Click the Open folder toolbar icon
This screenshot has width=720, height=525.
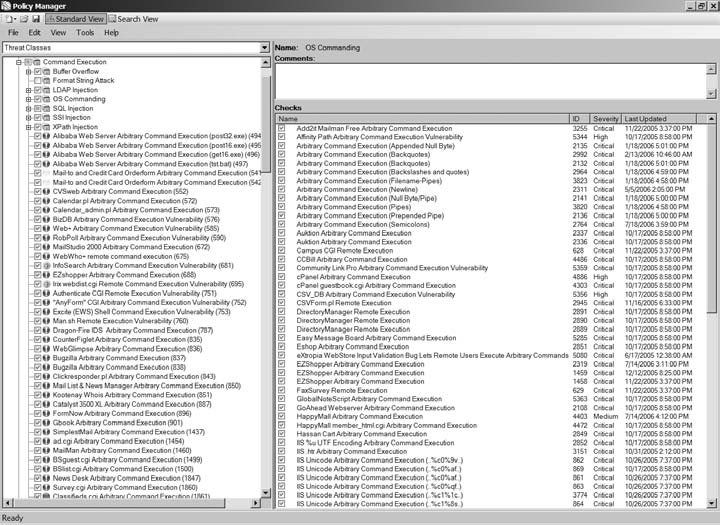pyautogui.click(x=24, y=19)
